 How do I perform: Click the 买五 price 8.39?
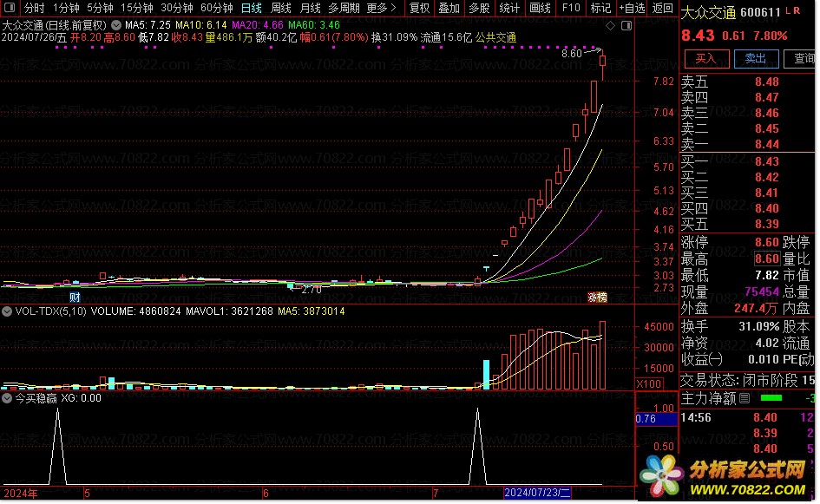767,225
